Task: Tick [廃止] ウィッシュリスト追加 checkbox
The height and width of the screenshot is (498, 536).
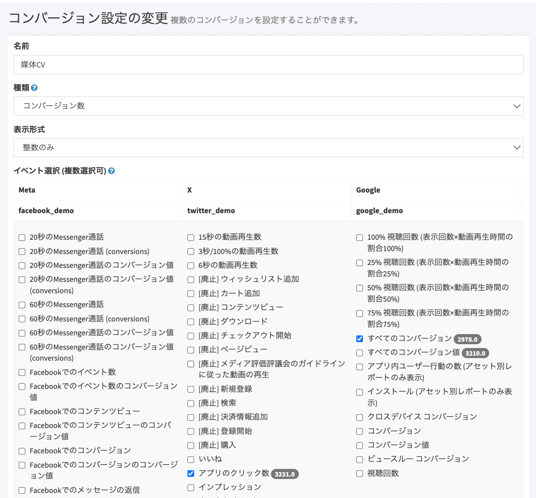Action: (191, 280)
